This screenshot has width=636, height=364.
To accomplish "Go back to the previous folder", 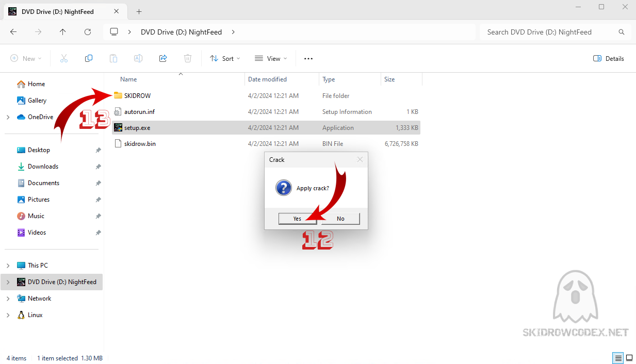I will pyautogui.click(x=13, y=32).
